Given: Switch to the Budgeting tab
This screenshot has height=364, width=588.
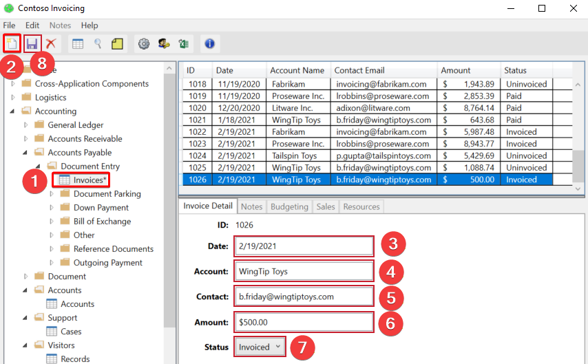Looking at the screenshot, I should coord(289,206).
